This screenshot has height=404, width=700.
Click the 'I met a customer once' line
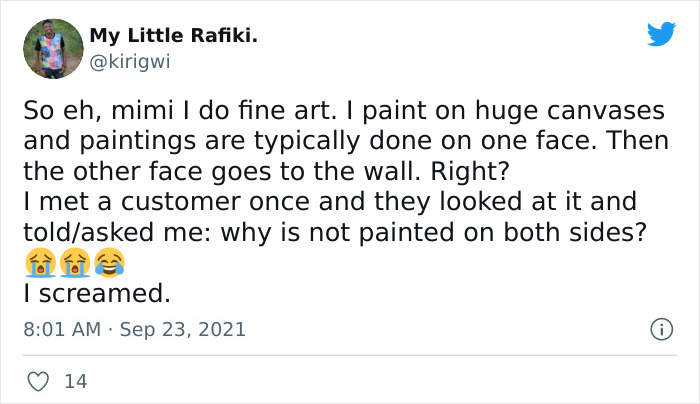coord(328,202)
